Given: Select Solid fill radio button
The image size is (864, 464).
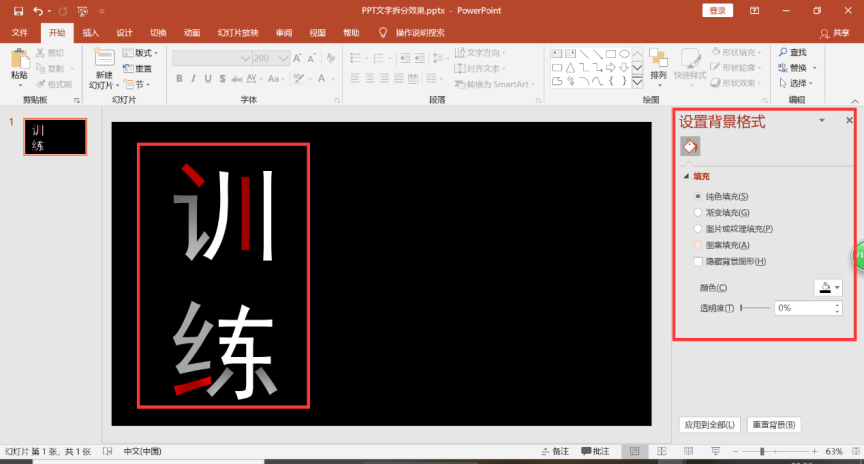Looking at the screenshot, I should pos(698,196).
